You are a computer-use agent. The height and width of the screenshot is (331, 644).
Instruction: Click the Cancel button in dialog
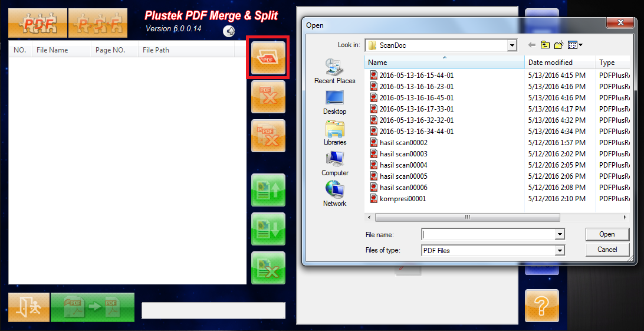point(607,249)
